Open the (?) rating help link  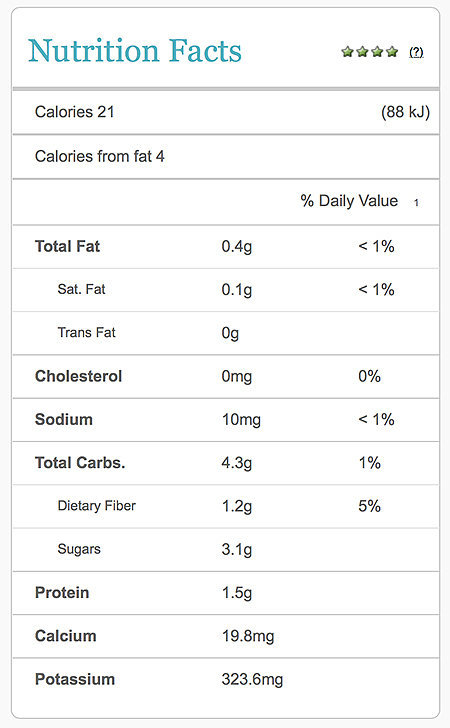416,52
